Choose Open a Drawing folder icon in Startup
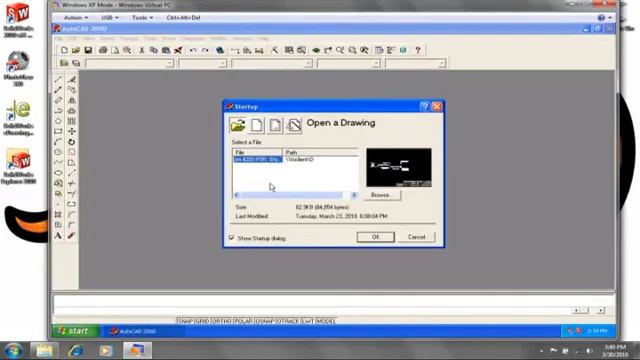 tap(238, 125)
